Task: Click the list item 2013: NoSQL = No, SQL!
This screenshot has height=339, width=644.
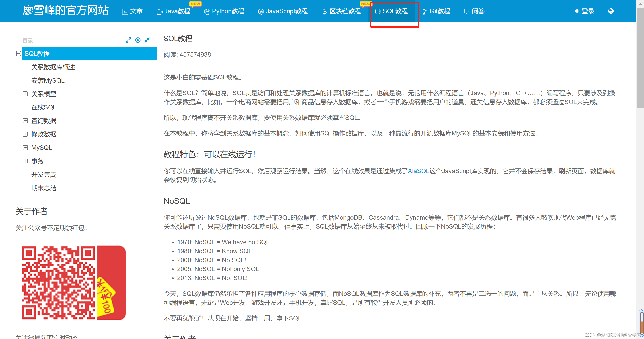Action: tap(212, 278)
